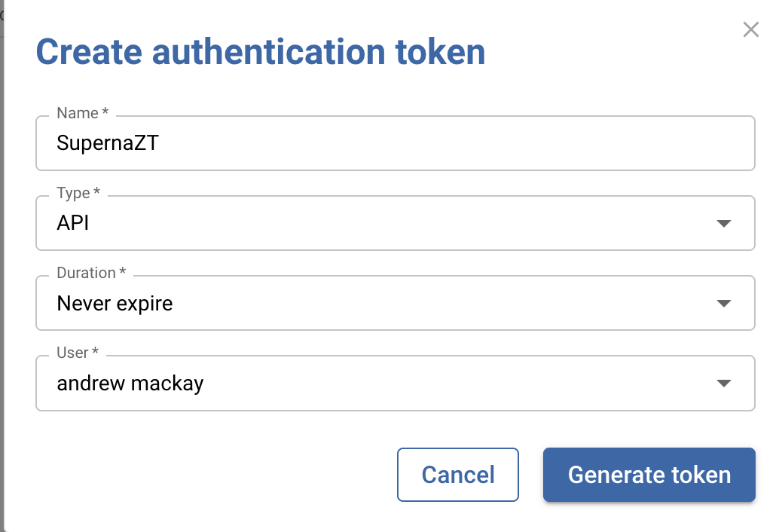Click the Type * field label

pyautogui.click(x=78, y=193)
